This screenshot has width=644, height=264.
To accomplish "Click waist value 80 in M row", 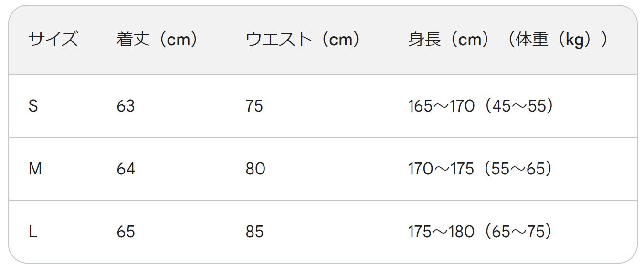I will tap(255, 169).
